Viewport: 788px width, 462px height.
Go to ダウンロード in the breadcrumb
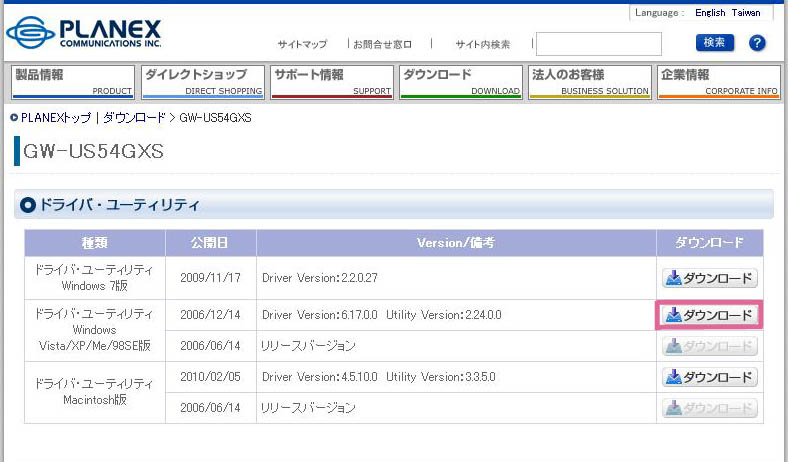[134, 118]
